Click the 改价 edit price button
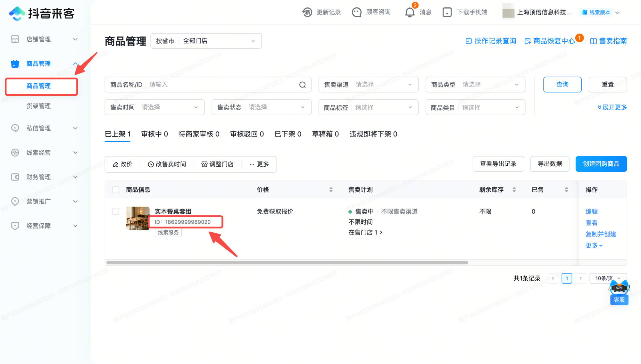641x364 pixels. [122, 164]
